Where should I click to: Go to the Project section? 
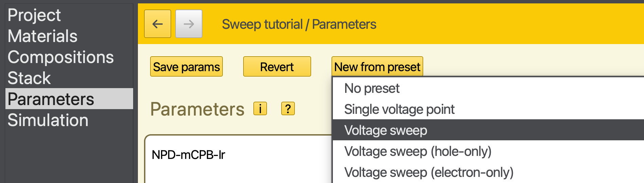click(x=34, y=15)
